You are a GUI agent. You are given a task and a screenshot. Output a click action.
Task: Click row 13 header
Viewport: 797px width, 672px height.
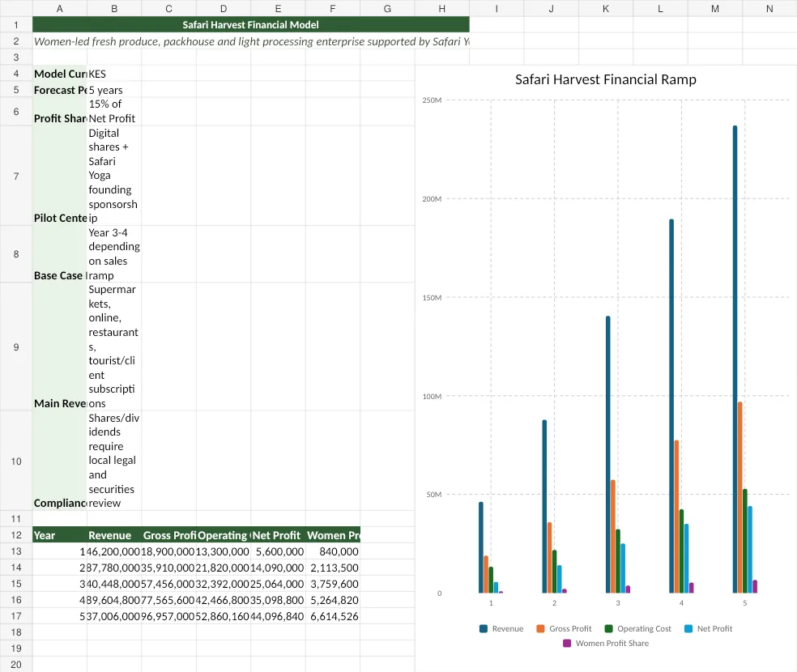point(16,551)
